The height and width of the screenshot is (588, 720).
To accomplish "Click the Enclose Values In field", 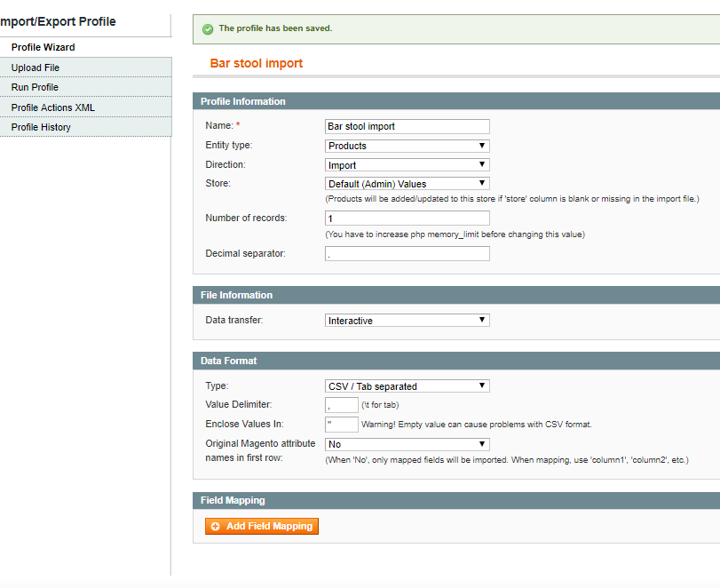I will pyautogui.click(x=342, y=425).
